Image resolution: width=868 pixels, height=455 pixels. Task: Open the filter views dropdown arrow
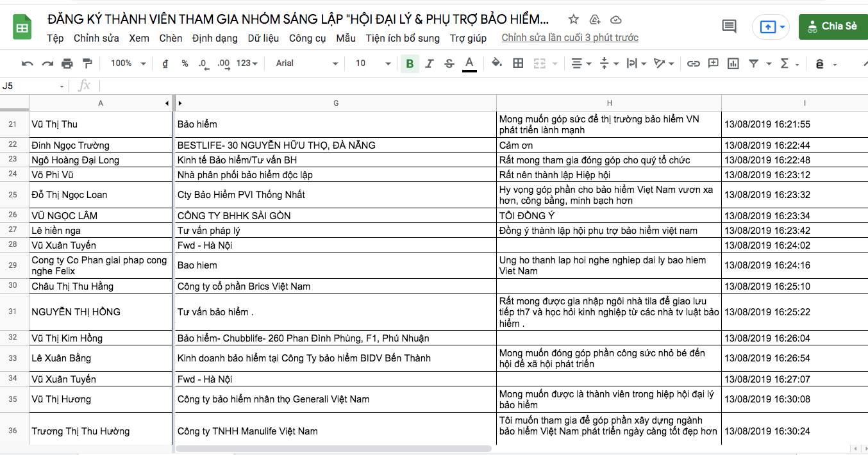click(769, 64)
